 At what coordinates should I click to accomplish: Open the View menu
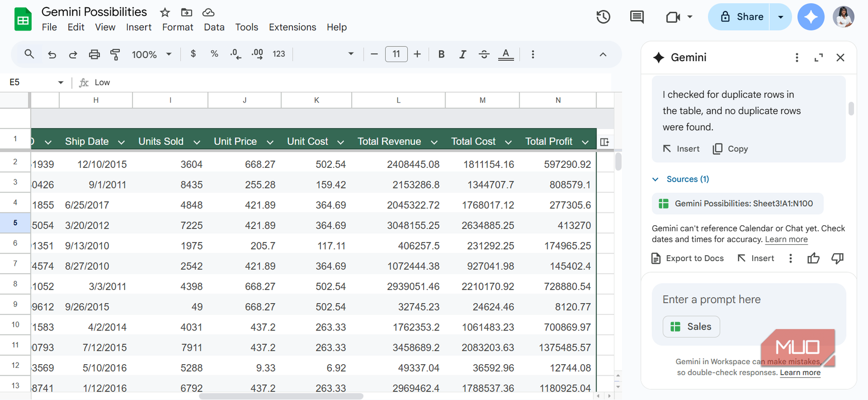point(105,27)
